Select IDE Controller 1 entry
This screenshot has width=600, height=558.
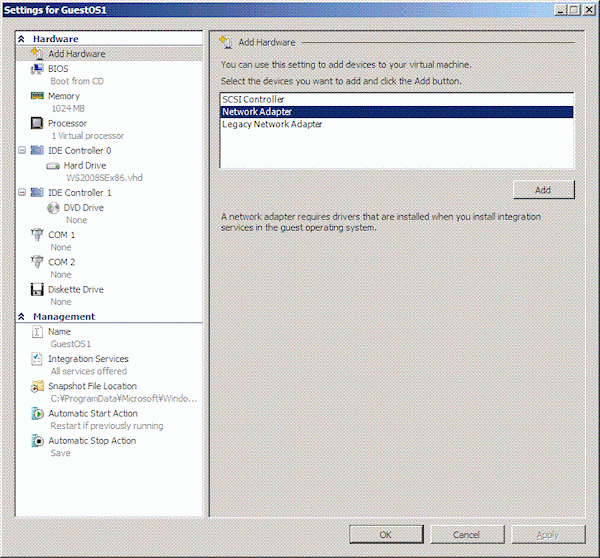point(80,193)
